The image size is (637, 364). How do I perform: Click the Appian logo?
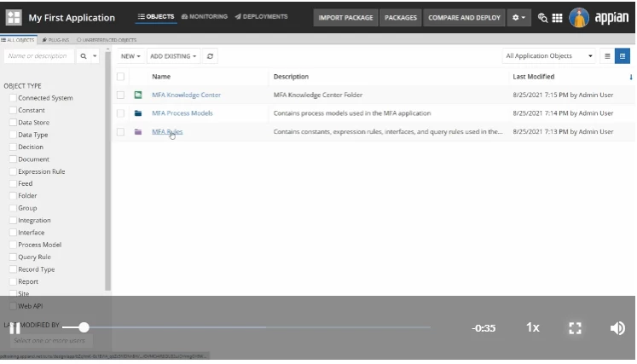pos(611,18)
